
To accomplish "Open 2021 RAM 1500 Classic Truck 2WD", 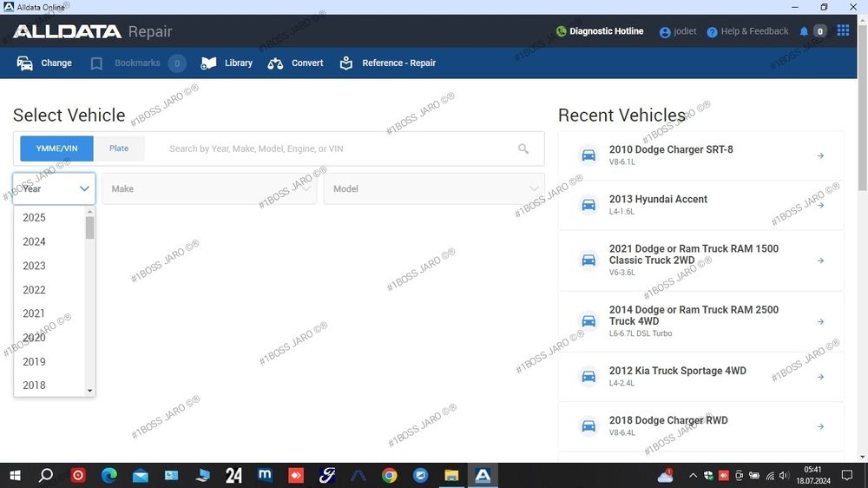I will coord(700,260).
